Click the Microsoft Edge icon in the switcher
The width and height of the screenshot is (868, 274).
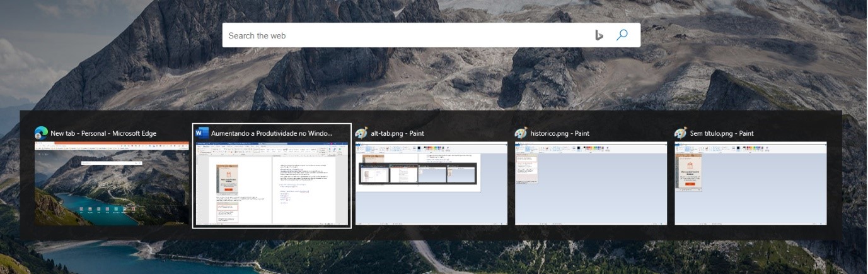tap(42, 133)
